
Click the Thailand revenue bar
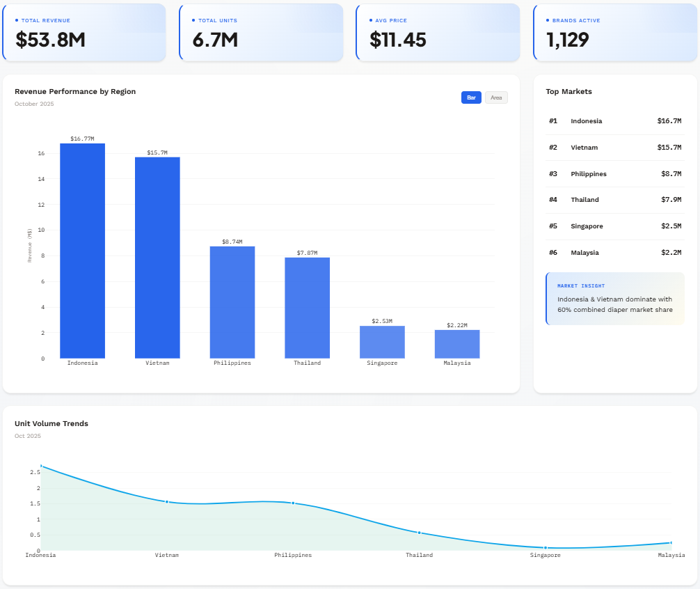(308, 308)
